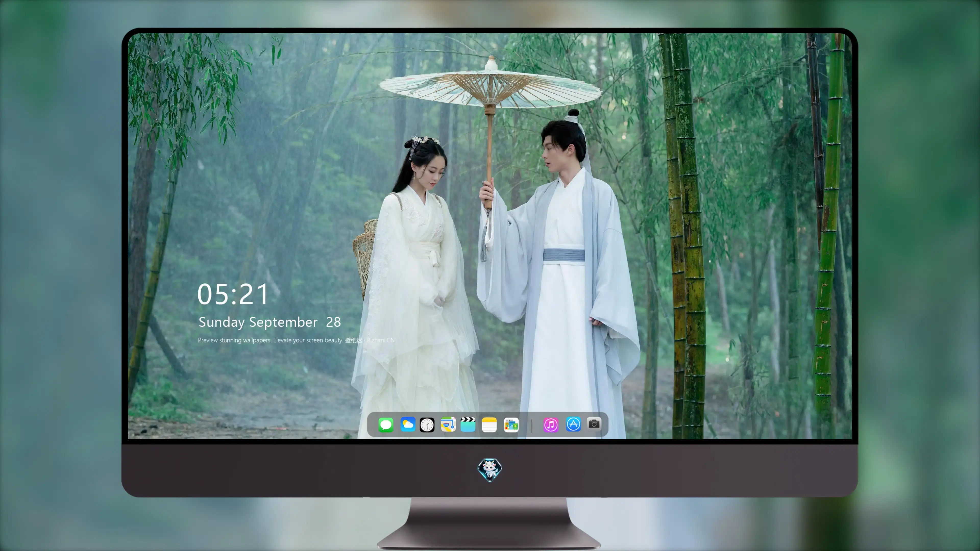The width and height of the screenshot is (980, 551).
Task: Open the Maps app in the dock
Action: tap(448, 424)
